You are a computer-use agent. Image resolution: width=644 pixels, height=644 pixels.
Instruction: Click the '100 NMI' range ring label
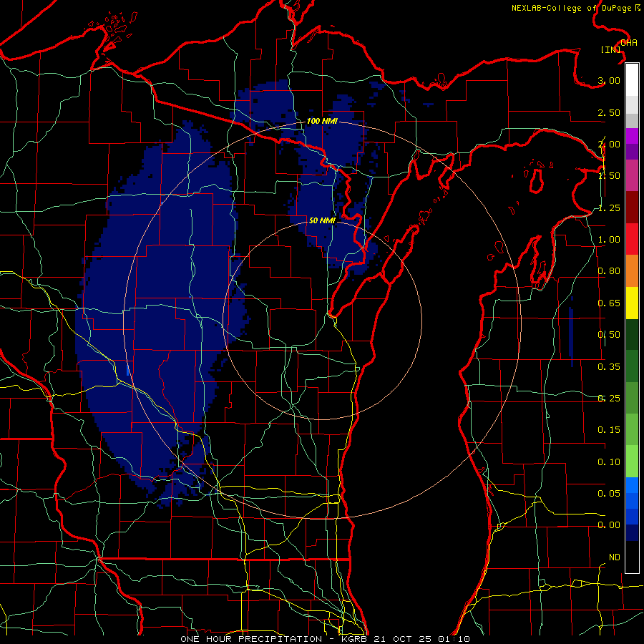322,121
